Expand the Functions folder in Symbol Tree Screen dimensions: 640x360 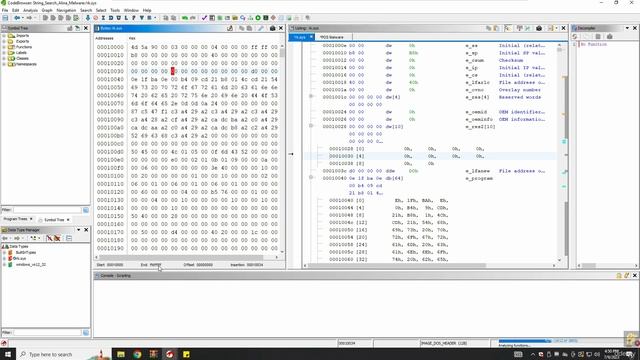4,47
